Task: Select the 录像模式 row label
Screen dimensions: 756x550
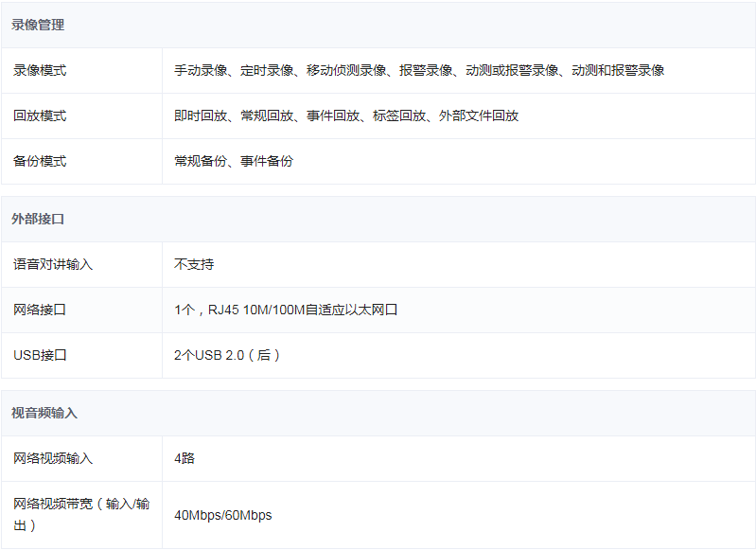Action: [x=40, y=70]
